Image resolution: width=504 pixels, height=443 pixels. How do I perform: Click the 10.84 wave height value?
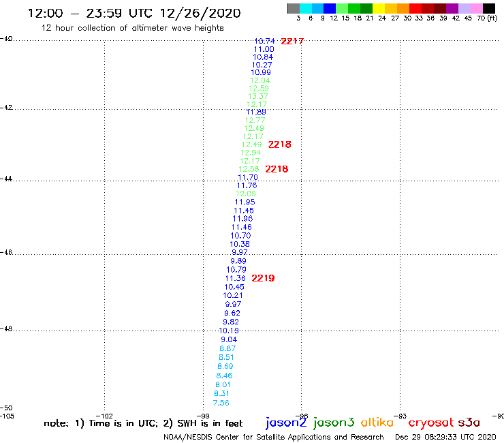(x=263, y=57)
